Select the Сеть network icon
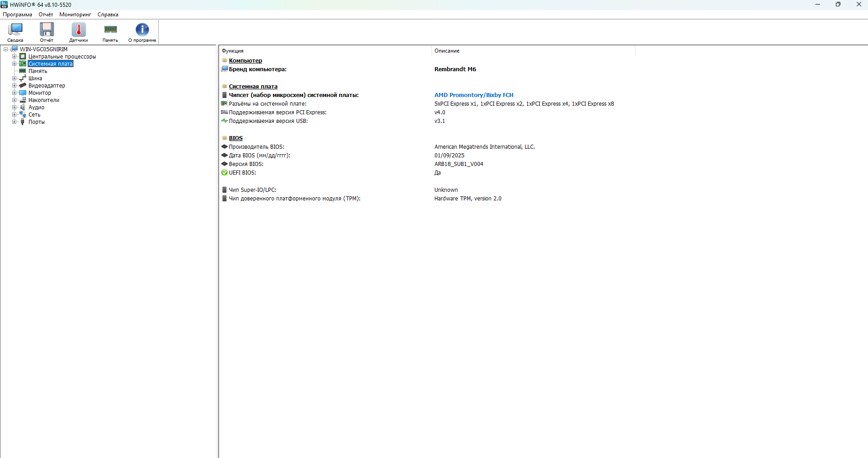This screenshot has height=458, width=868. [23, 115]
